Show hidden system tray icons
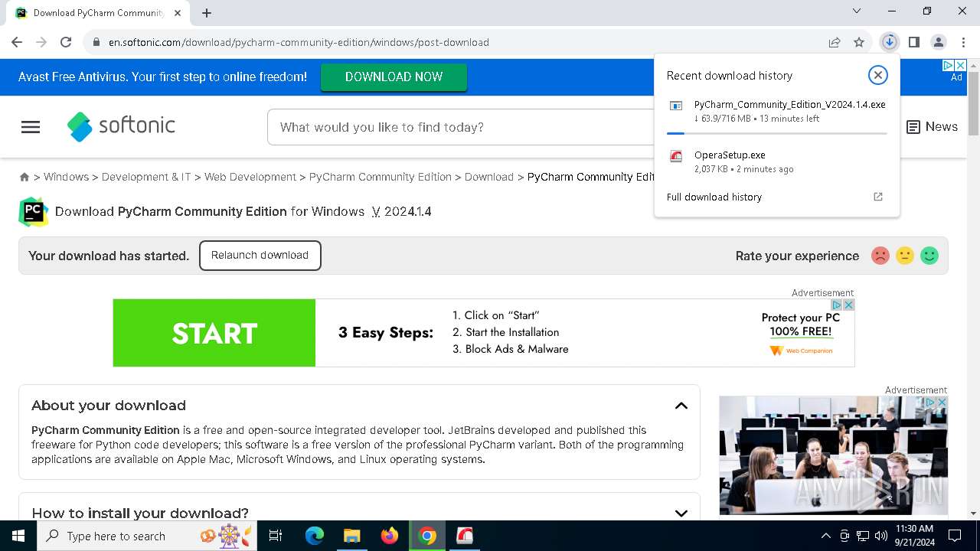This screenshot has width=980, height=551. pyautogui.click(x=825, y=536)
